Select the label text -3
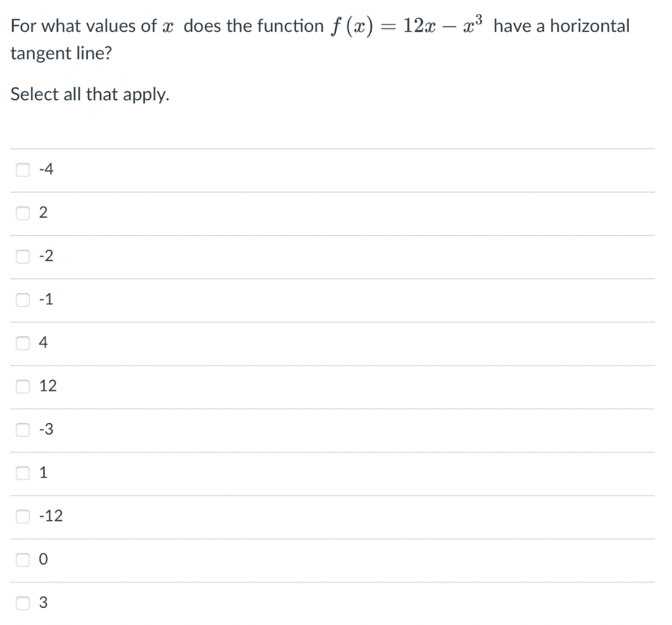The image size is (672, 625). pos(46,430)
